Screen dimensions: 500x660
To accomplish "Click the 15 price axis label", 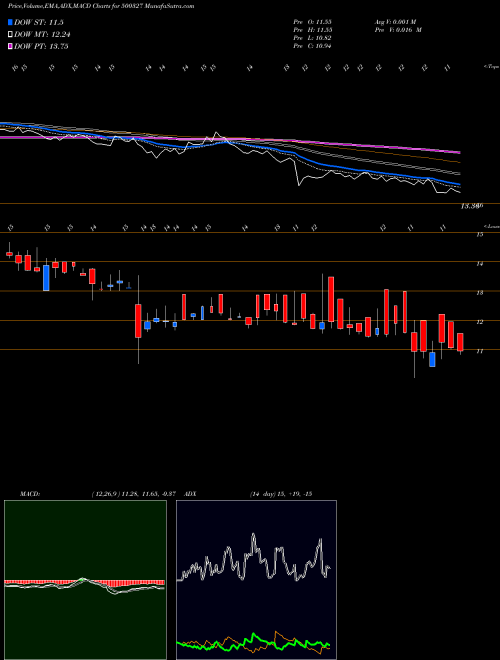I will [x=479, y=235].
